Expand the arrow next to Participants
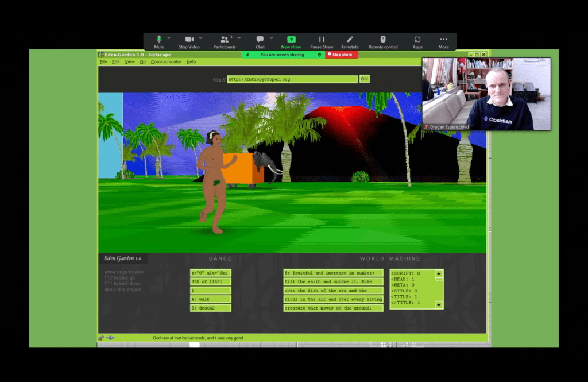This screenshot has width=588, height=382. [x=239, y=38]
